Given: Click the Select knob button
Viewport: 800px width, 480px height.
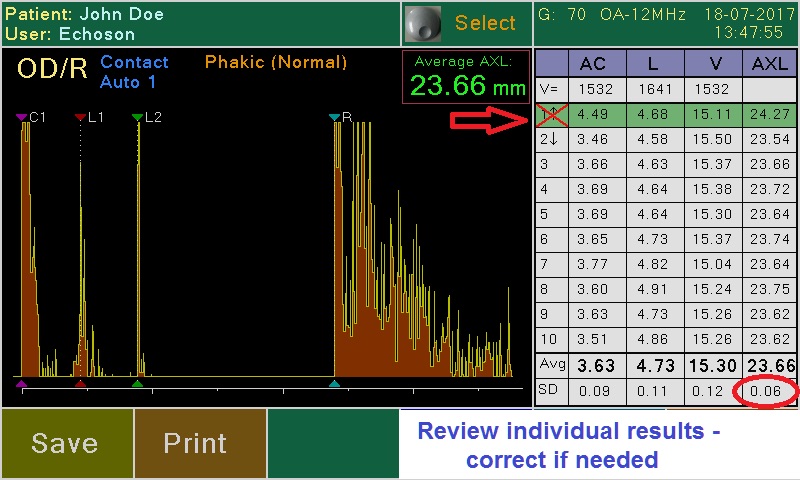Looking at the screenshot, I should click(x=467, y=23).
